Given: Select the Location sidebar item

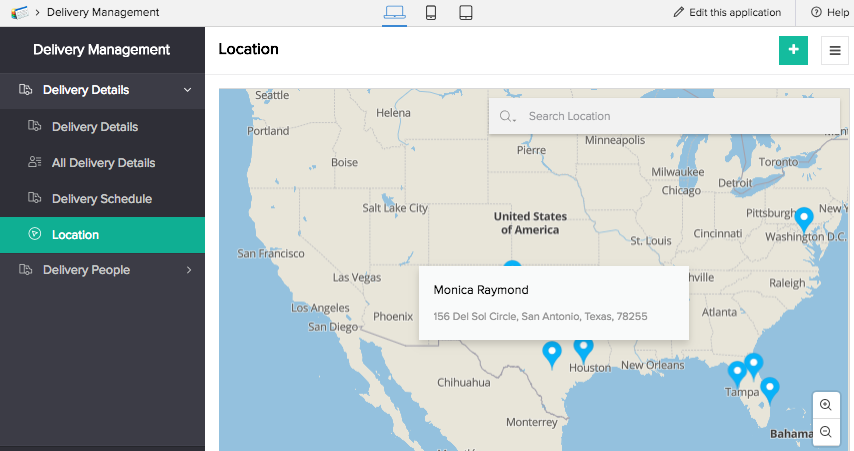Looking at the screenshot, I should coord(76,235).
